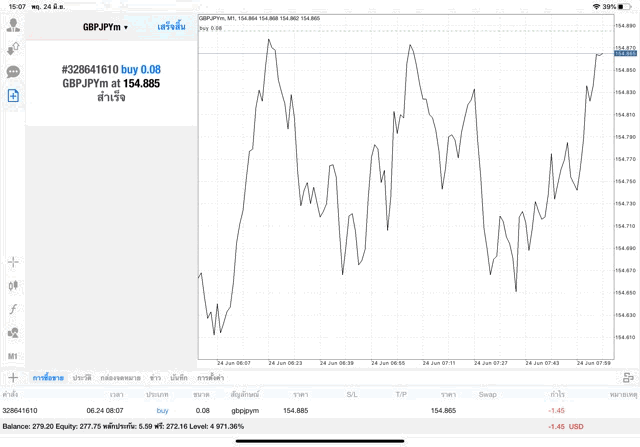Change the M1 timeframe
640x447 pixels.
point(13,356)
